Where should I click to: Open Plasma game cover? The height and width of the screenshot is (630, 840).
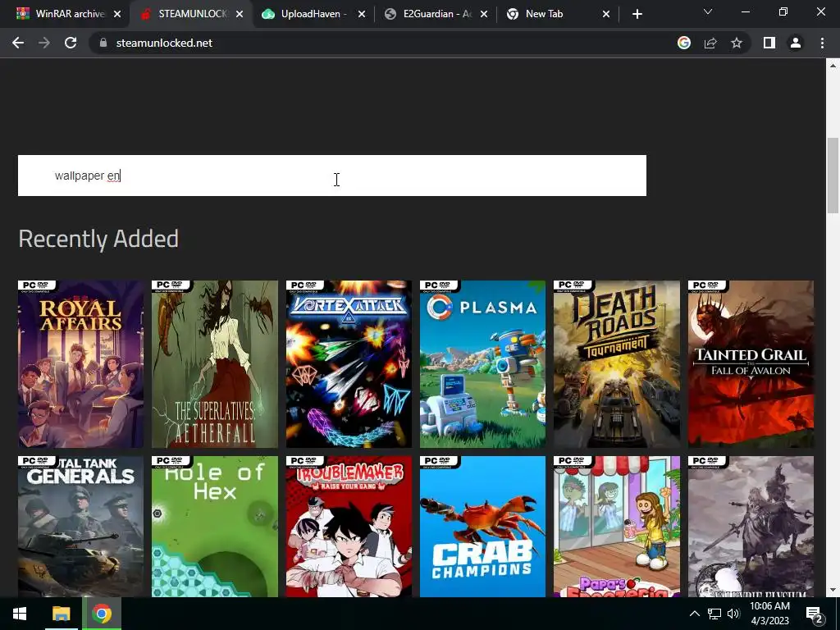(x=482, y=363)
